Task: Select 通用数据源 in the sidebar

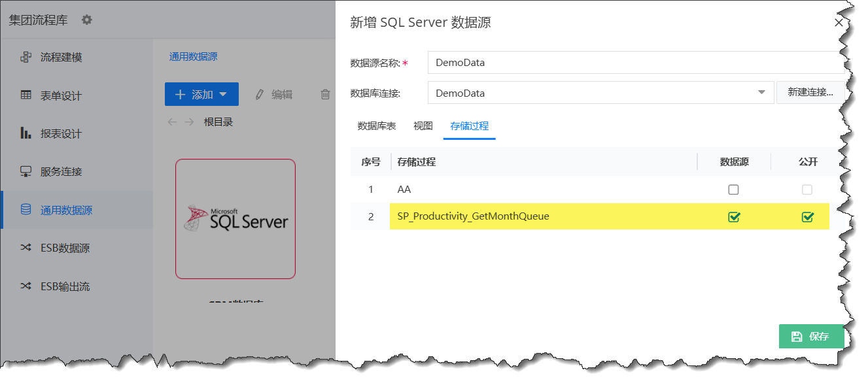Action: (x=66, y=210)
